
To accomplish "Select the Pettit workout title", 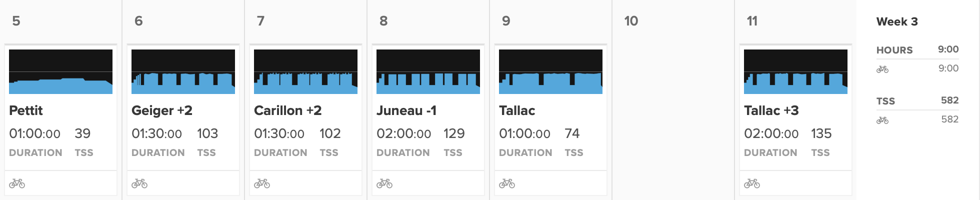I will [x=26, y=110].
